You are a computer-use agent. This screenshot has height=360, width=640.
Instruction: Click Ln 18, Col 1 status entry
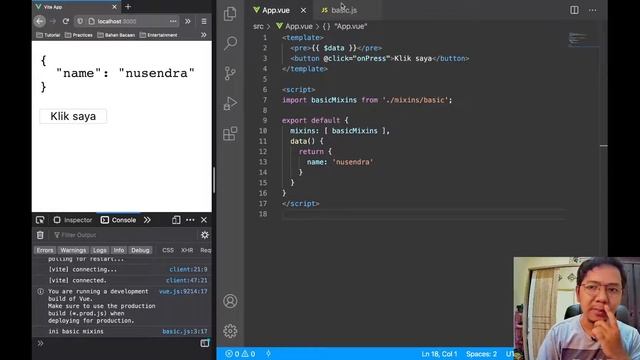coord(439,354)
